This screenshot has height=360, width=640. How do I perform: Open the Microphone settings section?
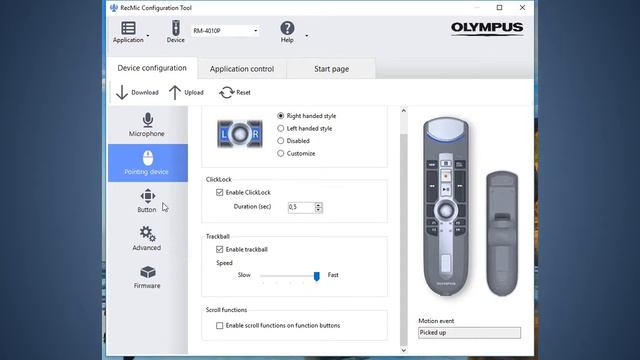[147, 125]
